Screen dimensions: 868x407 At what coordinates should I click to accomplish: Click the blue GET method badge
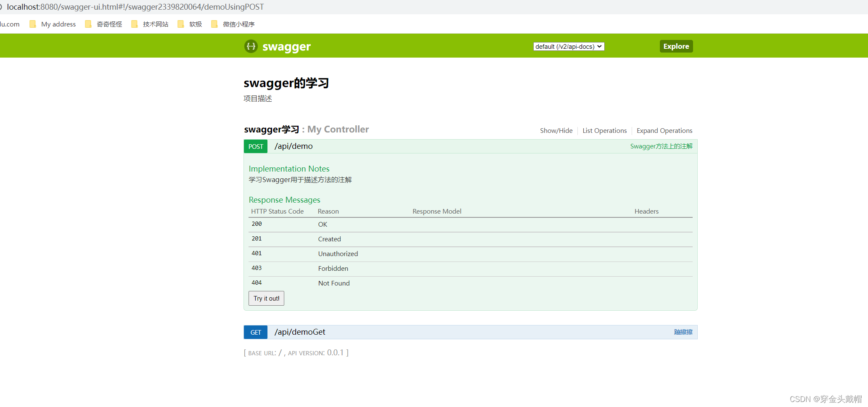click(x=255, y=332)
